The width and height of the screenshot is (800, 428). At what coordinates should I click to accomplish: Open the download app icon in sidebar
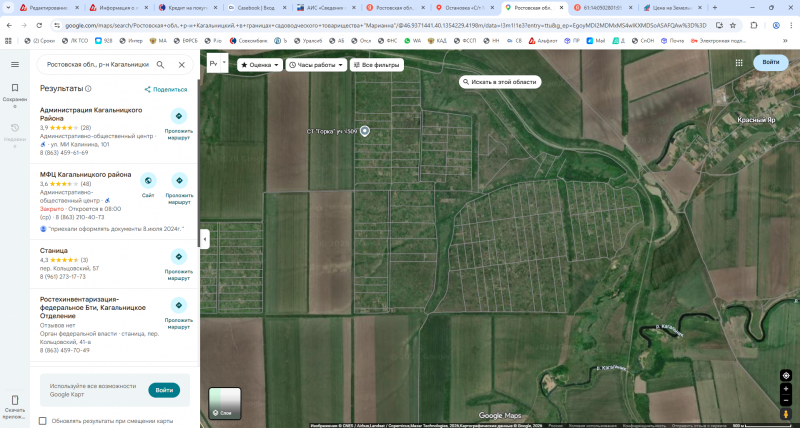click(x=15, y=405)
